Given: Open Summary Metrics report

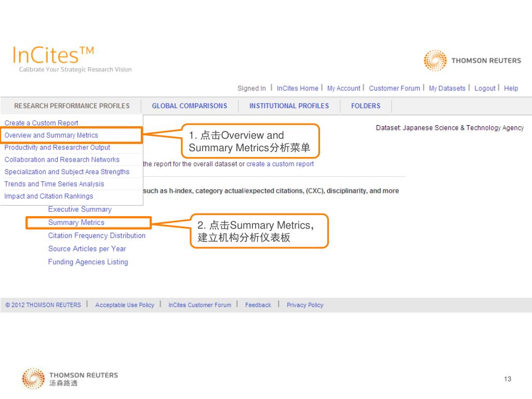Looking at the screenshot, I should 76,222.
